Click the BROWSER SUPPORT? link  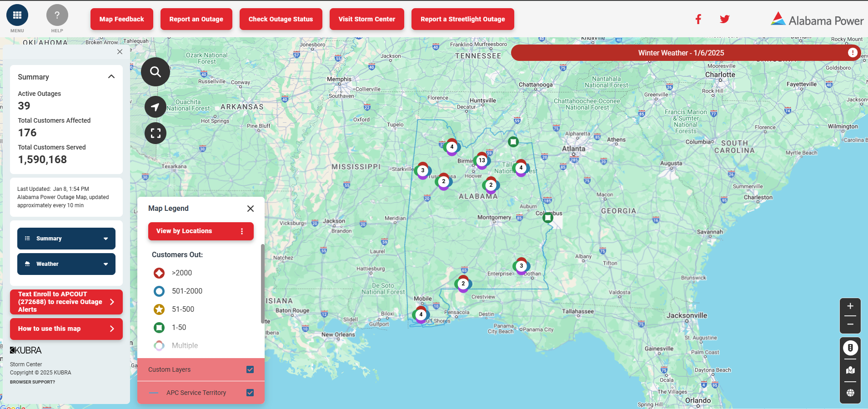[33, 382]
